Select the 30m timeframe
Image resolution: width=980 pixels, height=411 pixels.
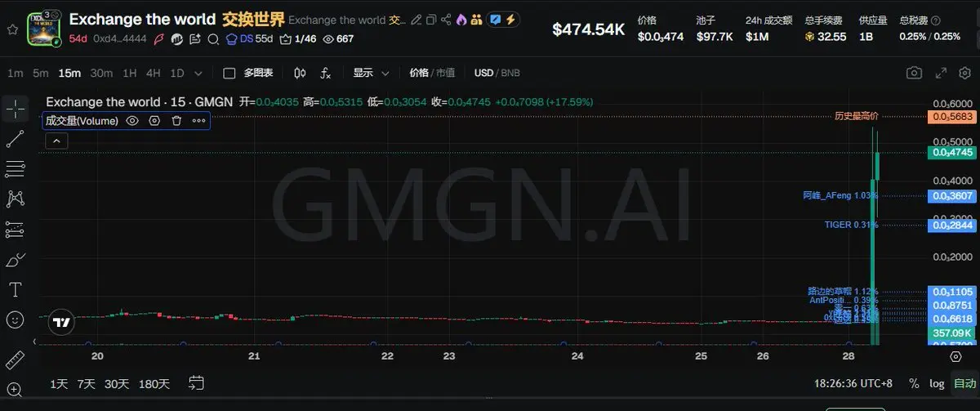point(101,73)
